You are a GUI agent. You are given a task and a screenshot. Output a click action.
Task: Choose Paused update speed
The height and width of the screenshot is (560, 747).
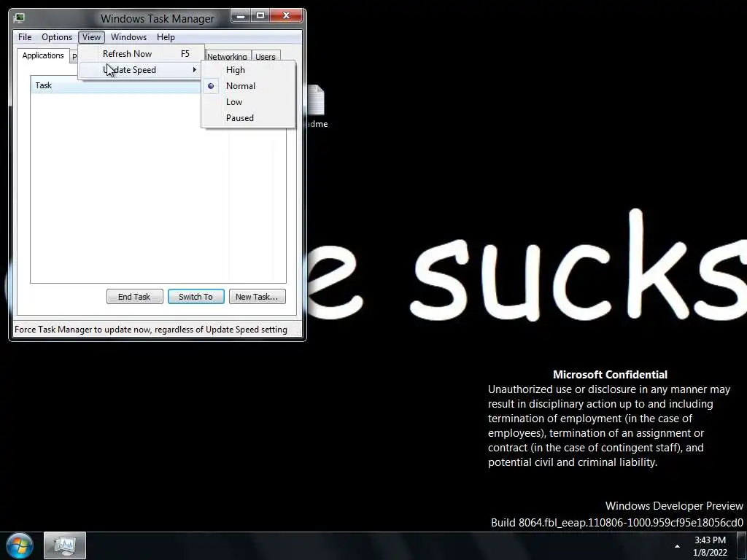[248, 118]
